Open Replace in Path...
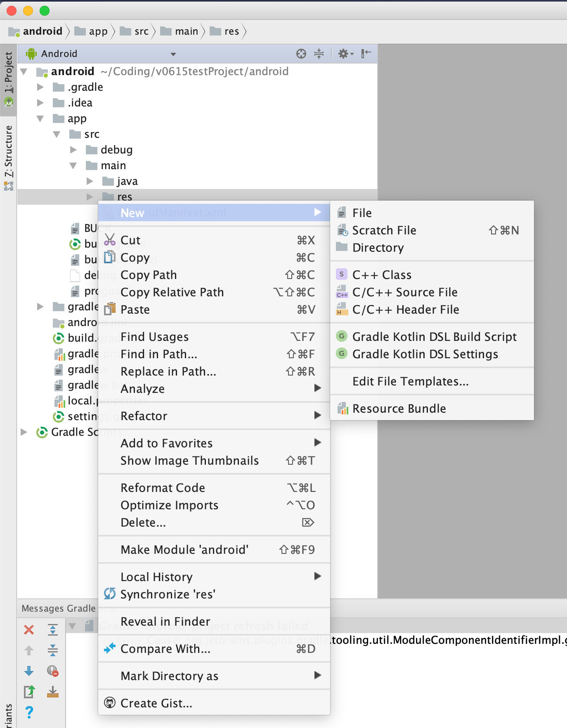The image size is (567, 728). (x=214, y=371)
